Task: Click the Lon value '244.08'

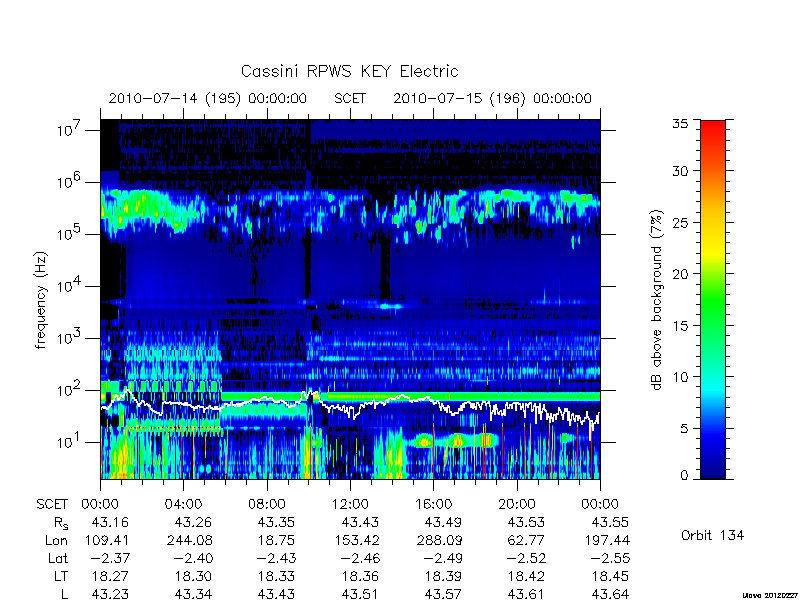Action: tap(189, 540)
